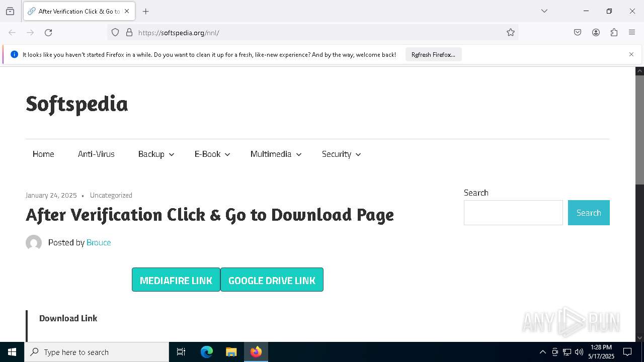Click the Download Link heading text
The image size is (644, 362).
tap(68, 318)
